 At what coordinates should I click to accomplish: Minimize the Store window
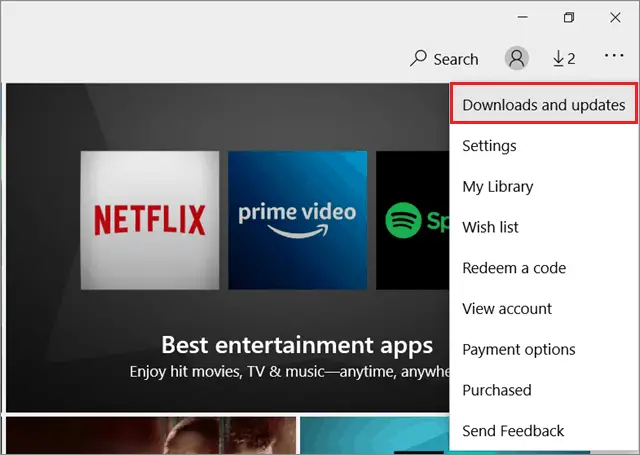tap(522, 17)
